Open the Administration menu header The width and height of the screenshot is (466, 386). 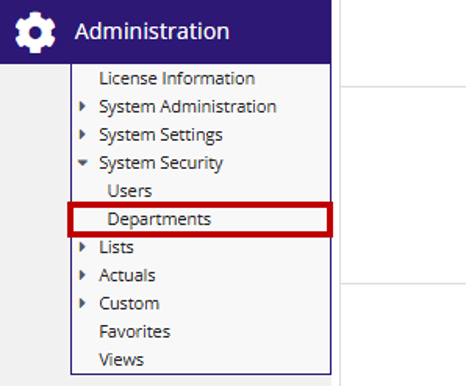[x=165, y=32]
